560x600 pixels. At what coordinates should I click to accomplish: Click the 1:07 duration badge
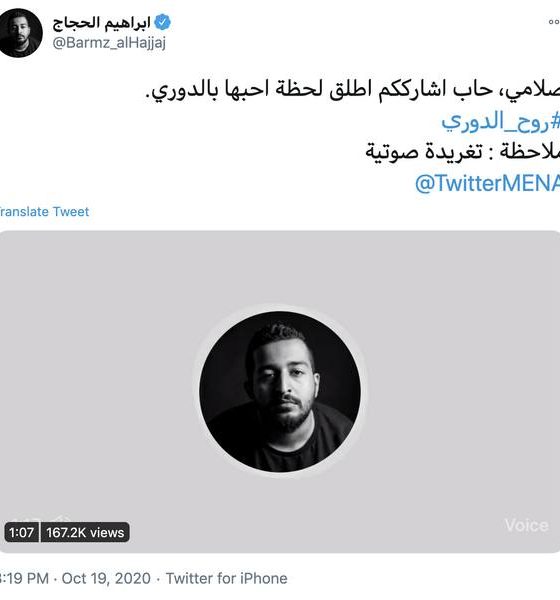tap(21, 532)
